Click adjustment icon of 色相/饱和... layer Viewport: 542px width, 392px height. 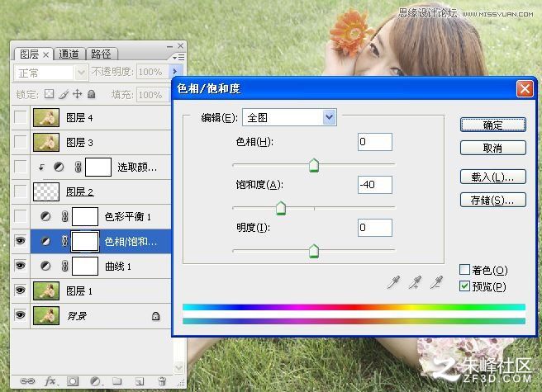[x=45, y=241]
